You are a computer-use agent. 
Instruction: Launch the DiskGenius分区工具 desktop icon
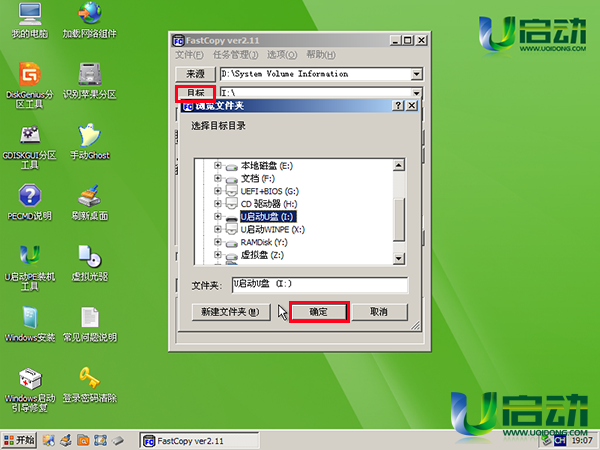[30, 85]
